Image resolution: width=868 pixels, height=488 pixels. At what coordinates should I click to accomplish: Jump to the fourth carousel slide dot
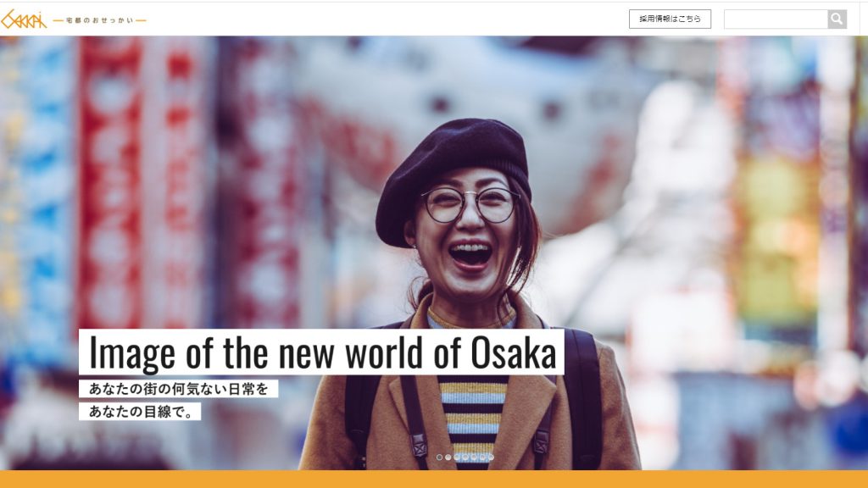pos(465,457)
